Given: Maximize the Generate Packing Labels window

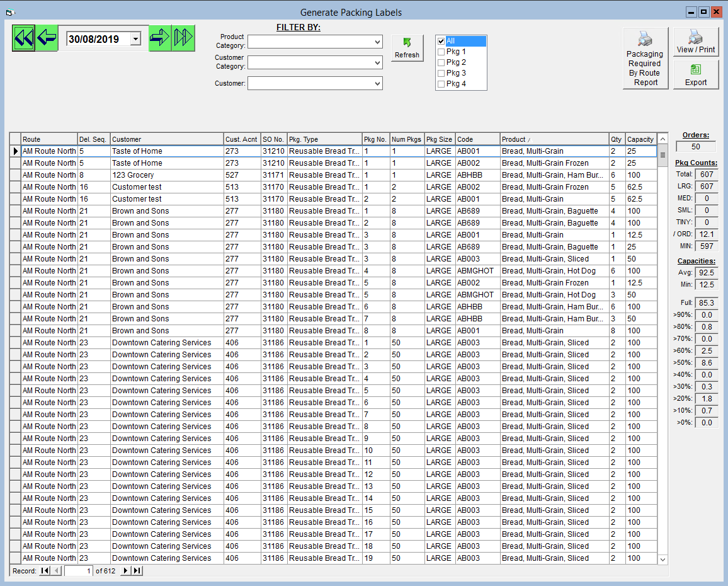Looking at the screenshot, I should coord(704,12).
